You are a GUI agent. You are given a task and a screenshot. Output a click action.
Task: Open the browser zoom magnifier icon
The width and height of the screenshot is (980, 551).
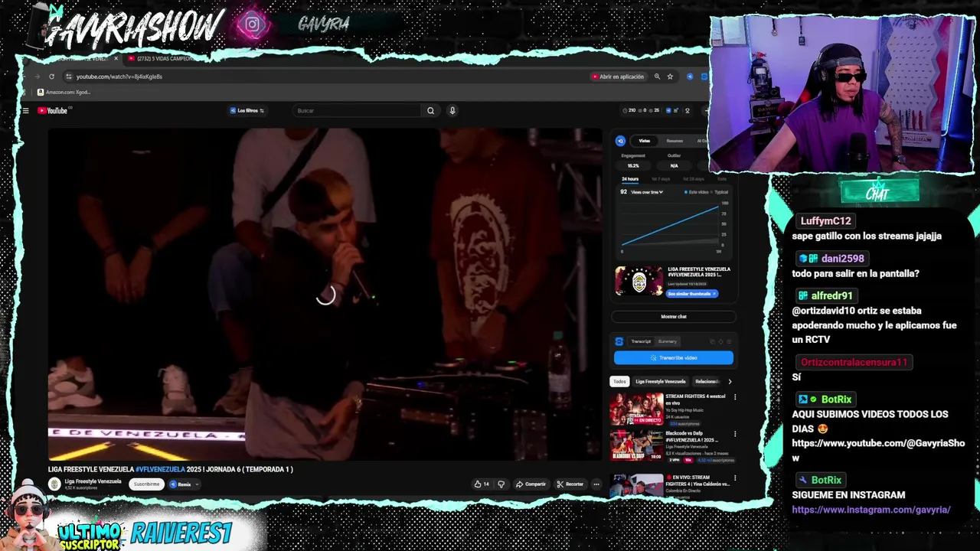point(657,77)
